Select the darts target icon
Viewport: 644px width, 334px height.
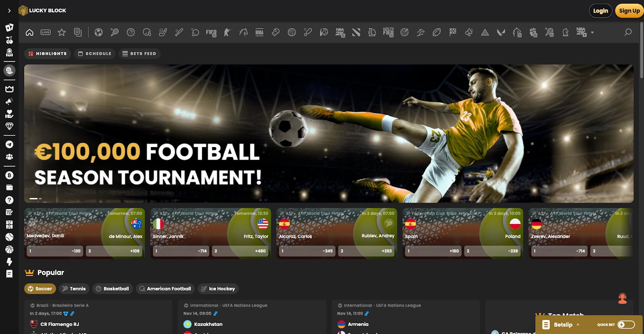click(405, 32)
